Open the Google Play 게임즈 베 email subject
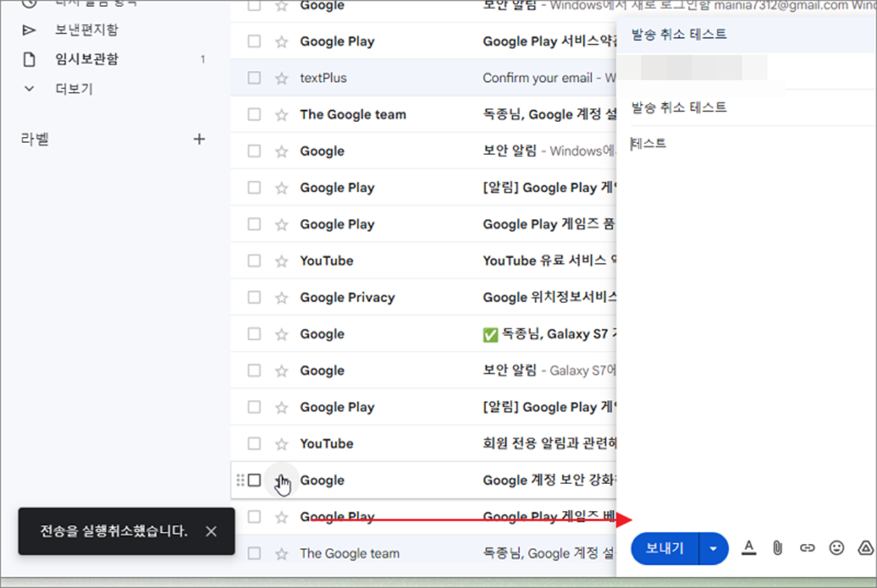 tap(549, 517)
